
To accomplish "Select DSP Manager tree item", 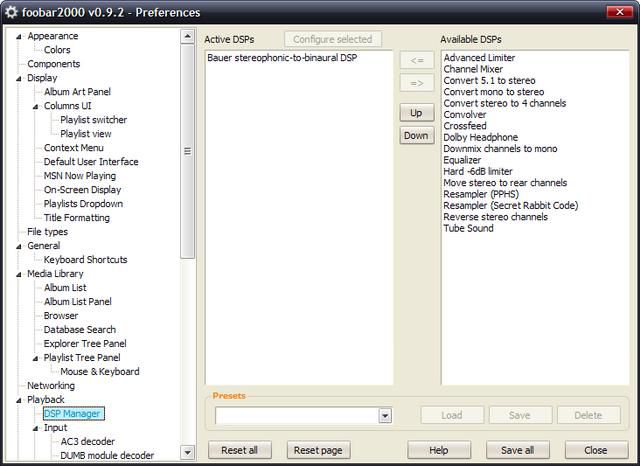I will pyautogui.click(x=73, y=414).
